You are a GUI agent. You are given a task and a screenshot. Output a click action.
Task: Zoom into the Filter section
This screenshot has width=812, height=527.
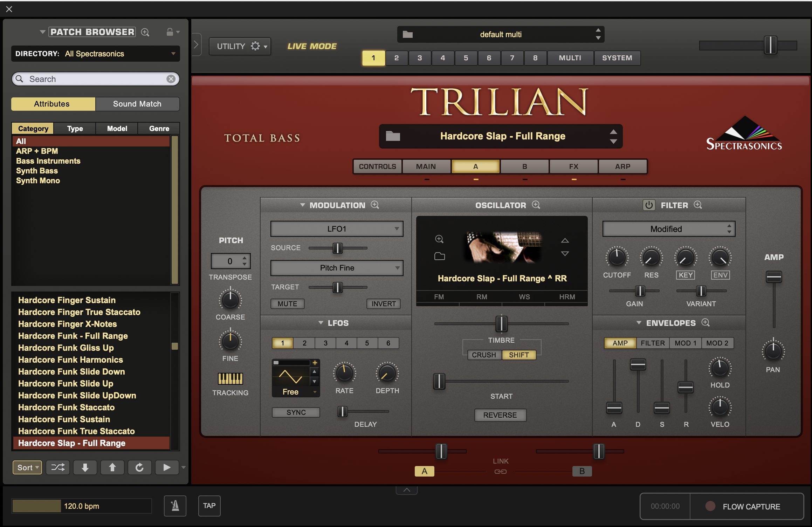point(698,205)
